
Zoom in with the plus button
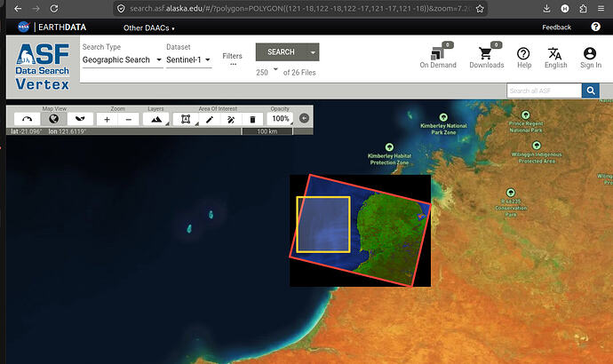click(x=107, y=120)
